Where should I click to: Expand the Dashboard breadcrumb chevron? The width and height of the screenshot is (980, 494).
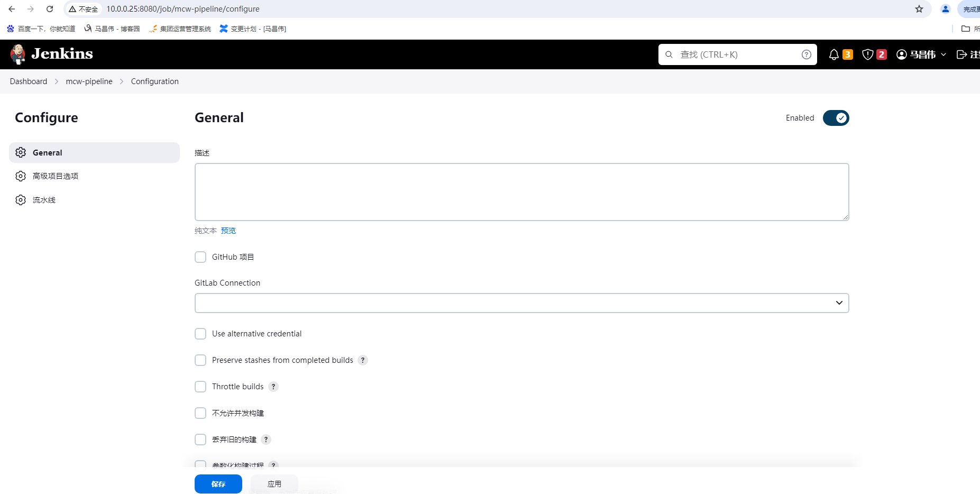(x=57, y=81)
